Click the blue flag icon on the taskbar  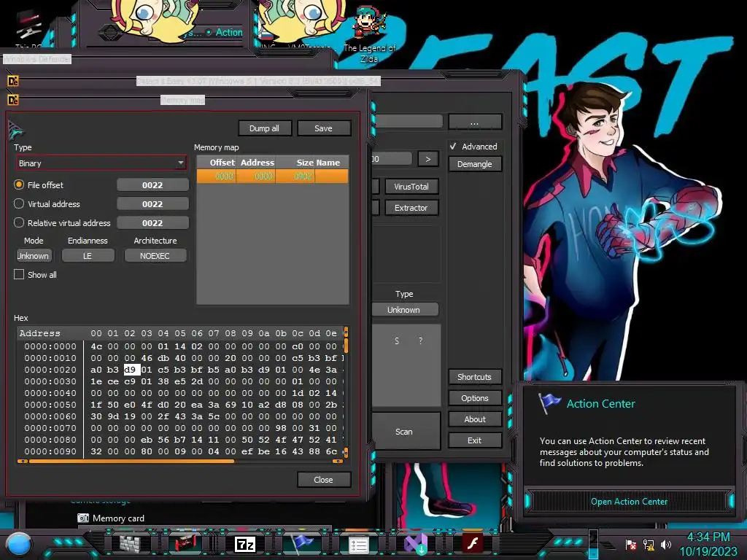[301, 543]
